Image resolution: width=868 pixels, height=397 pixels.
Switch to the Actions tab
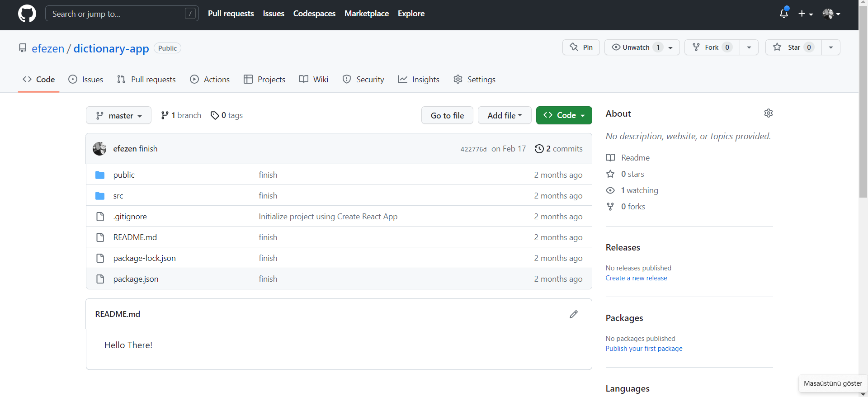point(210,80)
